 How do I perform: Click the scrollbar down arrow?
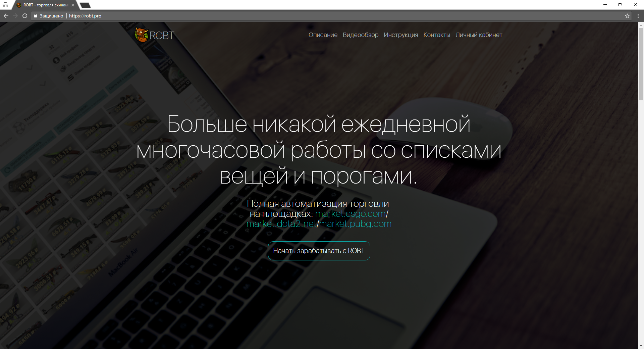coord(641,346)
